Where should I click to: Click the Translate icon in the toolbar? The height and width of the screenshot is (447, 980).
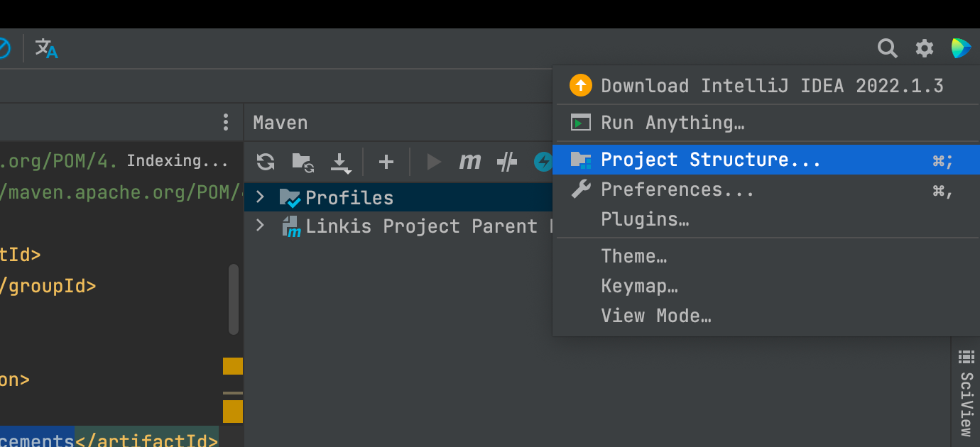pos(46,48)
